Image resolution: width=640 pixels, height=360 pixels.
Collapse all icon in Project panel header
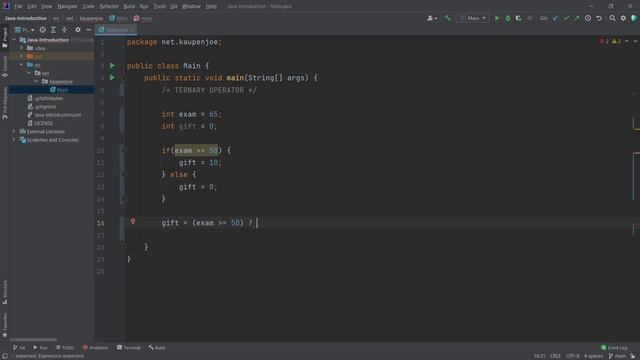[x=64, y=30]
